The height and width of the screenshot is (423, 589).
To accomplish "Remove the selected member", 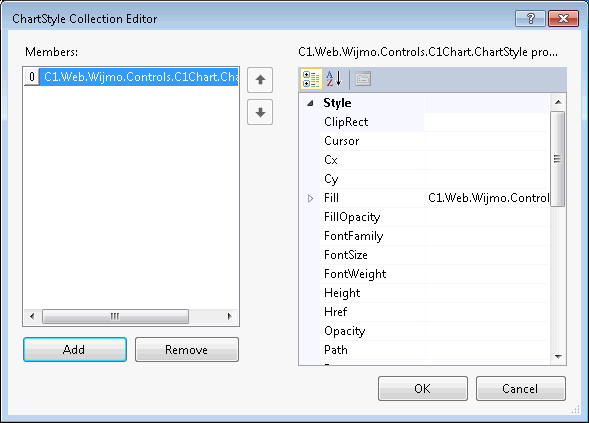I will [187, 350].
